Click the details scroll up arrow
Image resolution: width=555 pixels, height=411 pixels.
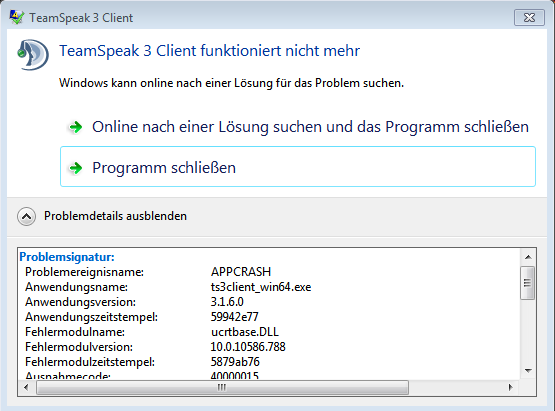(528, 257)
